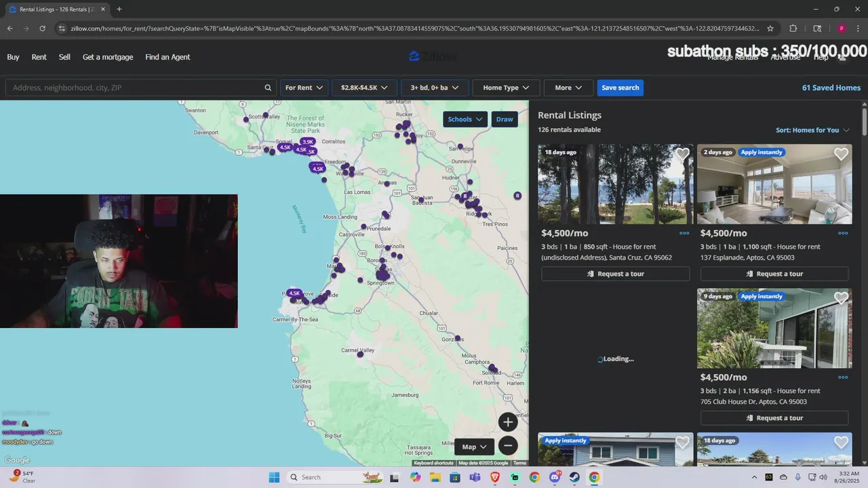Open the Santa Cruz listing photo
This screenshot has width=868, height=488.
[x=616, y=184]
